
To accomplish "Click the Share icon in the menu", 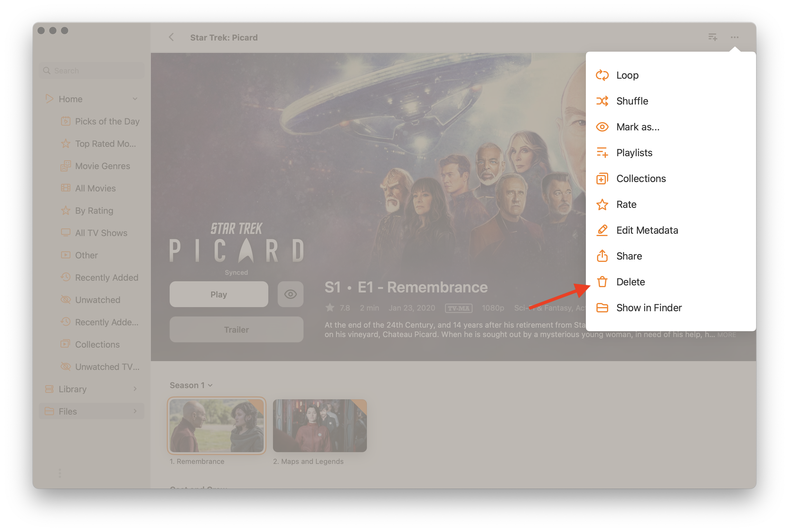I will [602, 256].
